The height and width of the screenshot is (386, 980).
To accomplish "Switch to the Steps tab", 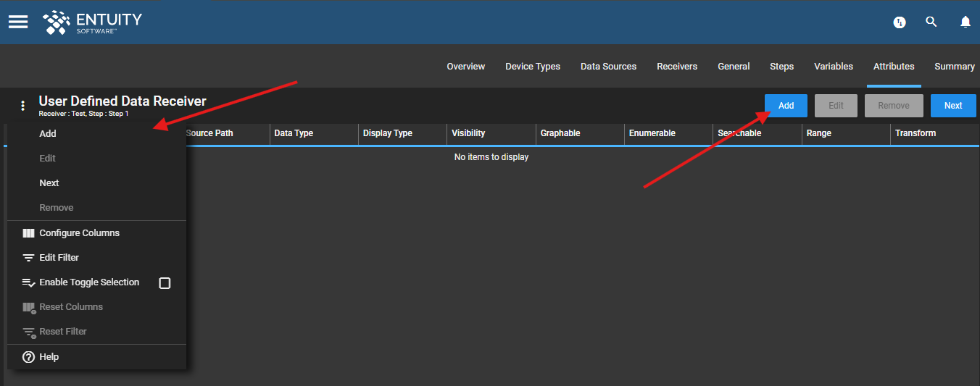I will pyautogui.click(x=781, y=67).
